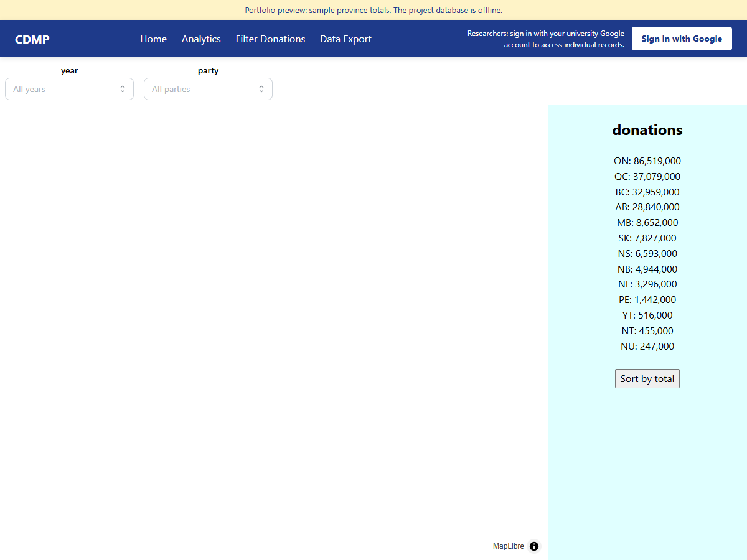The height and width of the screenshot is (560, 747).
Task: Click the CDMP logo link
Action: tap(32, 39)
